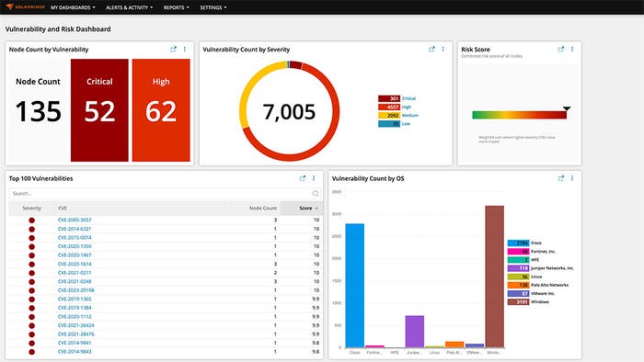
Task: Open external link icon on Top 100 Vulnerabilities
Action: tap(303, 178)
